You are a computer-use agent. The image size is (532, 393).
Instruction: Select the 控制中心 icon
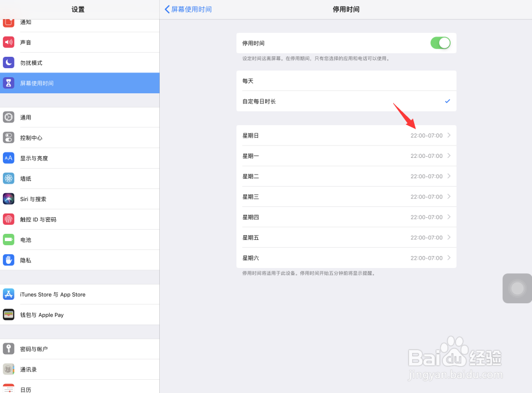tap(8, 138)
